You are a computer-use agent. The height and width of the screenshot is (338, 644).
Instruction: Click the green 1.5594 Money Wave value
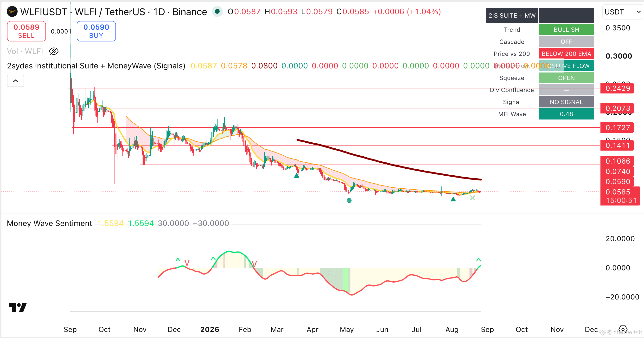coord(141,223)
